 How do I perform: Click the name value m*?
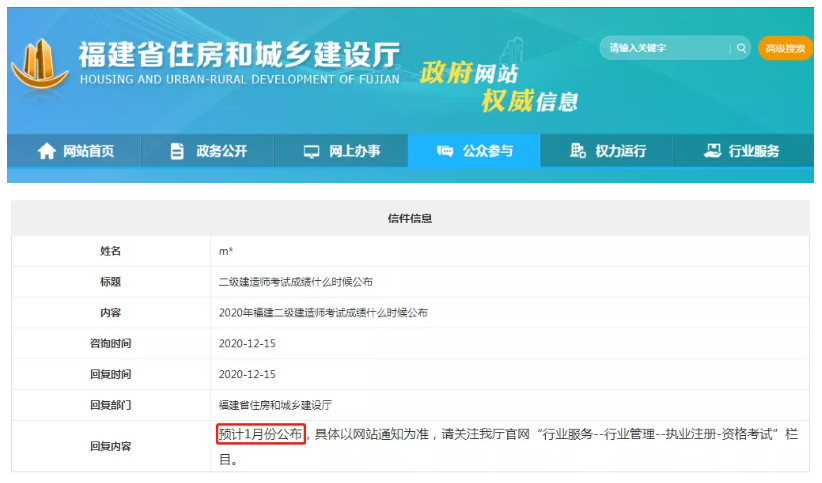tap(226, 251)
